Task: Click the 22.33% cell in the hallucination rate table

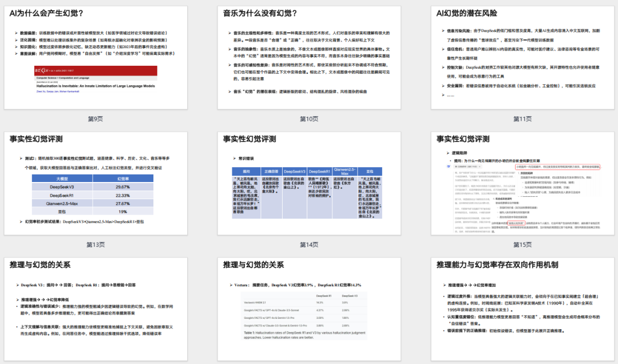Action: pos(123,195)
